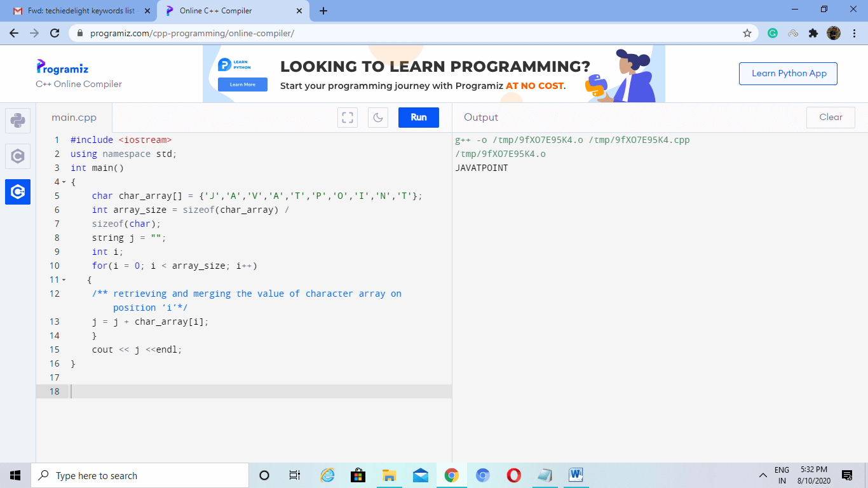Select the C language compiler icon
The width and height of the screenshot is (868, 488).
(x=17, y=156)
